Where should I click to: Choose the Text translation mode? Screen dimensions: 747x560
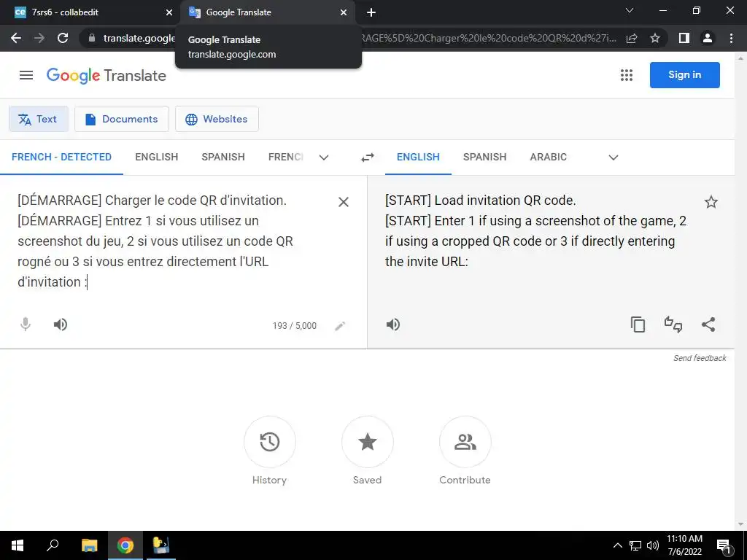pos(38,119)
